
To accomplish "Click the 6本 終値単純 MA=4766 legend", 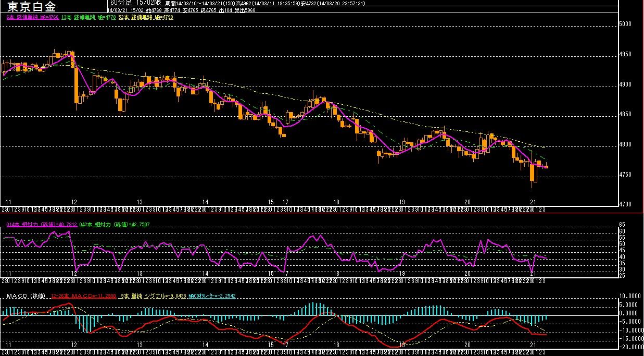I will pos(32,17).
